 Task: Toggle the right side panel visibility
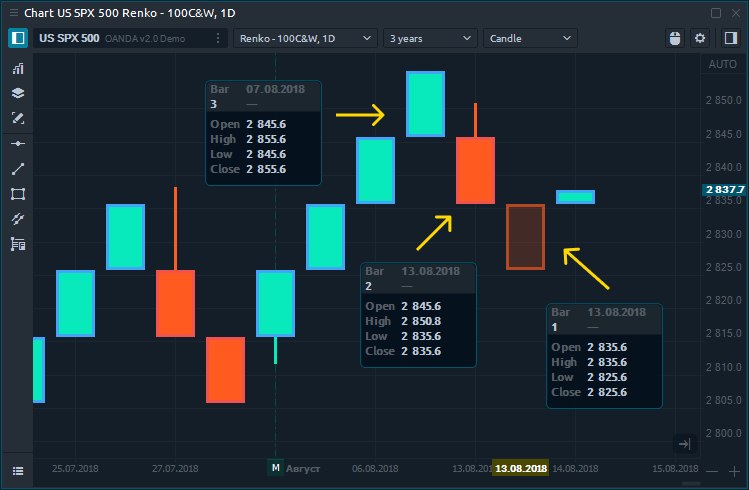tap(727, 38)
